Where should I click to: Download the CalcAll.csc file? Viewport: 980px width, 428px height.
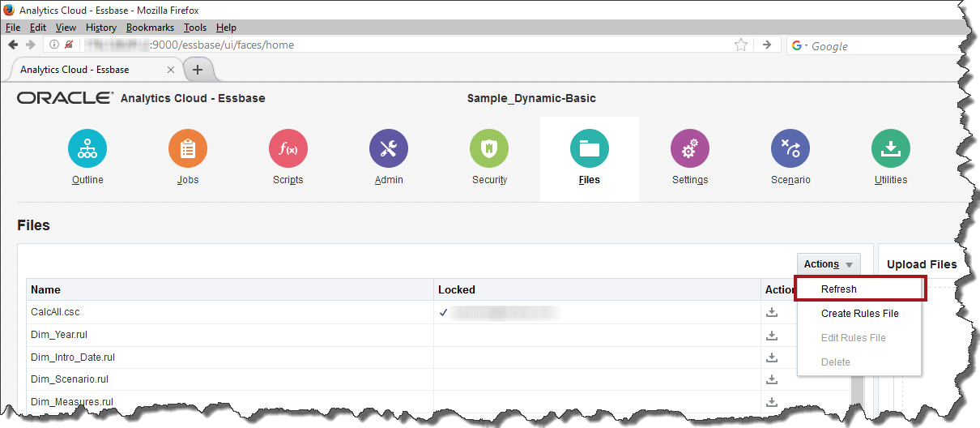pyautogui.click(x=772, y=312)
